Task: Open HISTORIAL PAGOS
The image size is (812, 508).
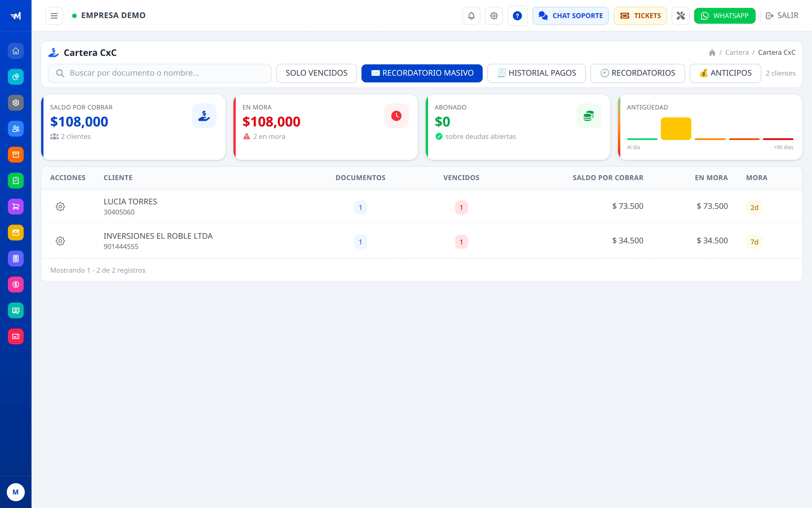Action: (536, 73)
